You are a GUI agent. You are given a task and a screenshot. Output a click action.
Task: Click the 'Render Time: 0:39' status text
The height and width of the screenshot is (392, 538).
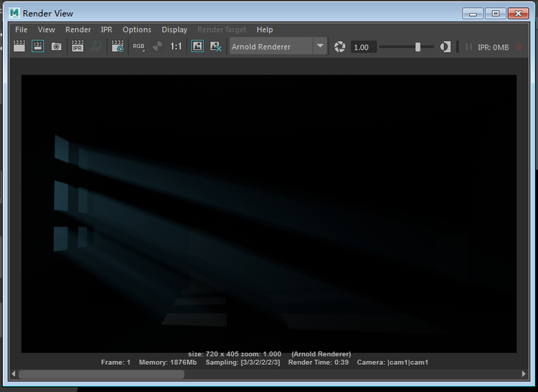pyautogui.click(x=318, y=363)
